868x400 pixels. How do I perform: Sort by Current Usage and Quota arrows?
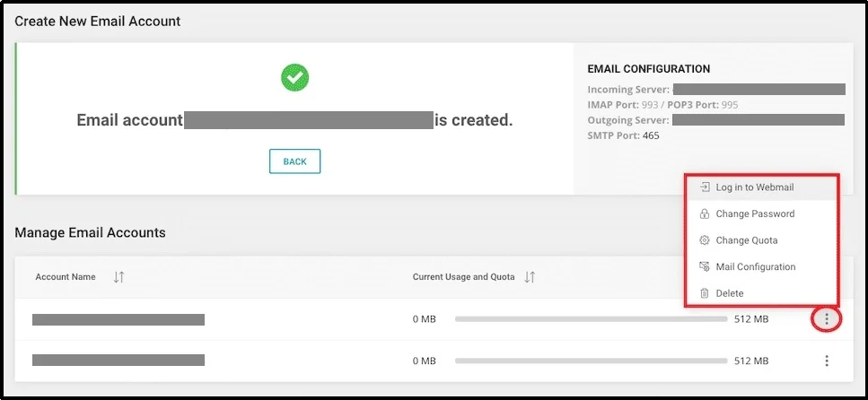click(530, 277)
